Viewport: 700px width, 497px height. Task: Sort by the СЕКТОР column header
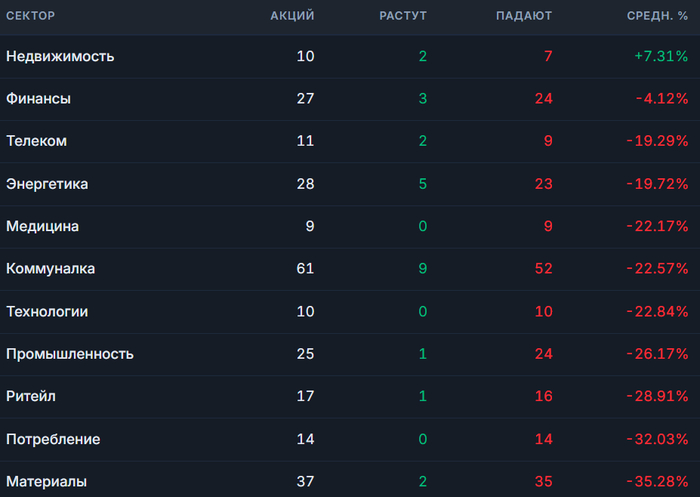[30, 16]
